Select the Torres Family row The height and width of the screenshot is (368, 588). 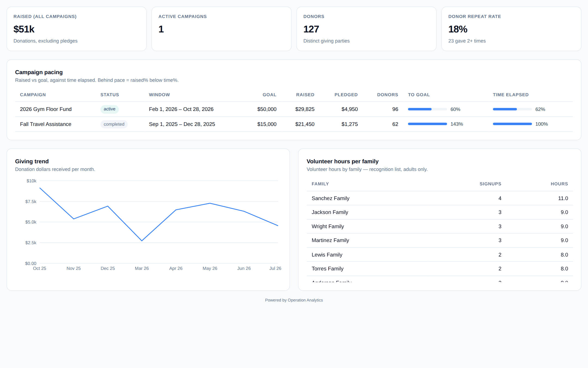pyautogui.click(x=440, y=269)
